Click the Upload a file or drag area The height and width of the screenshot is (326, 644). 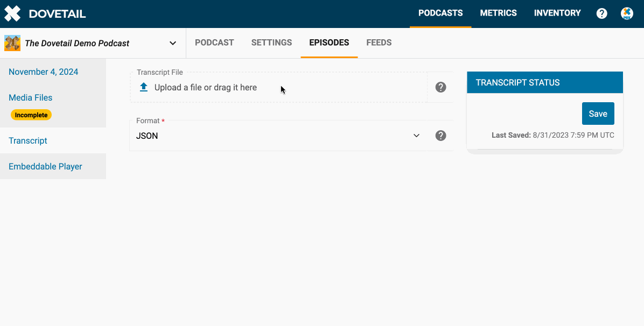(x=278, y=87)
